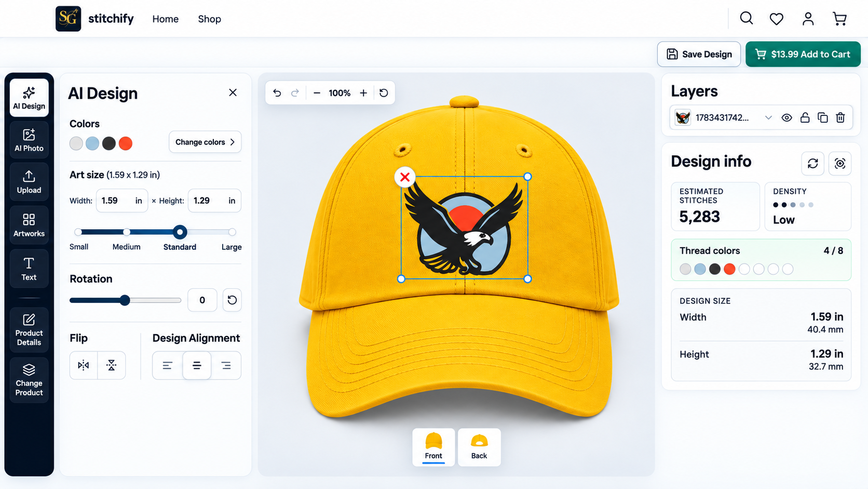Image resolution: width=868 pixels, height=489 pixels.
Task: Open the Upload tool
Action: pyautogui.click(x=29, y=182)
